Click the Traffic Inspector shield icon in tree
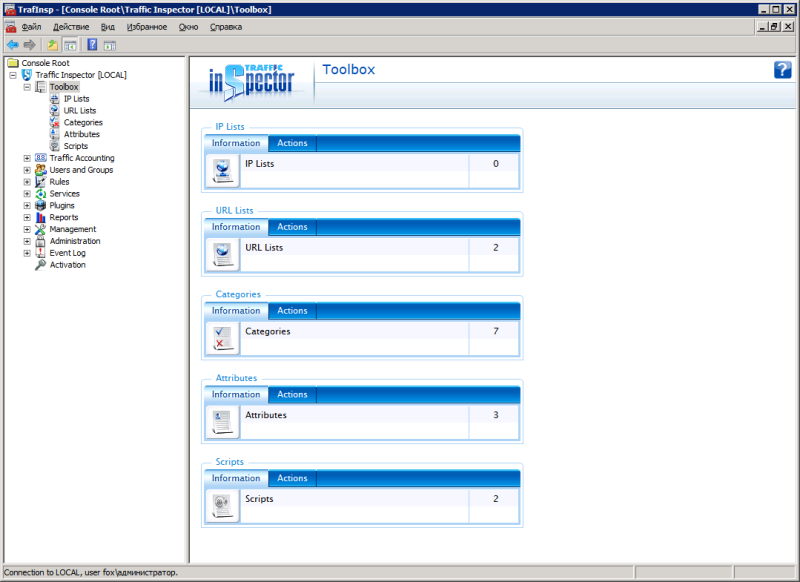This screenshot has height=582, width=800. tap(27, 75)
